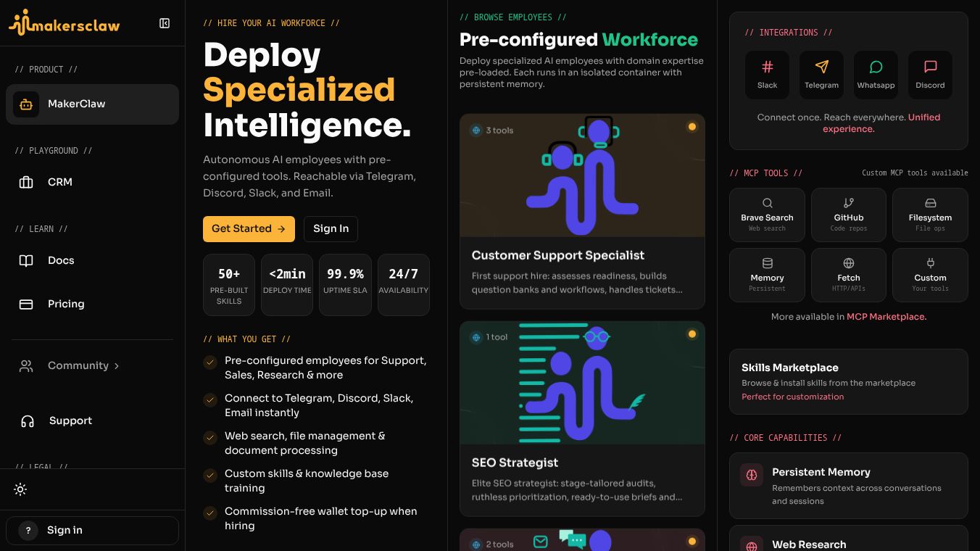The height and width of the screenshot is (551, 980).
Task: Open the SEO Strategist employee card
Action: point(582,418)
